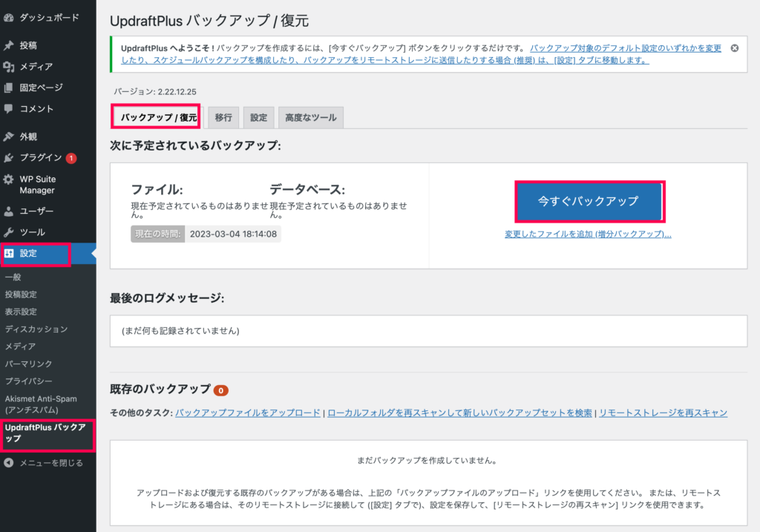This screenshot has height=532, width=760.
Task: Click the plug icon for プラグイン
Action: (x=9, y=158)
